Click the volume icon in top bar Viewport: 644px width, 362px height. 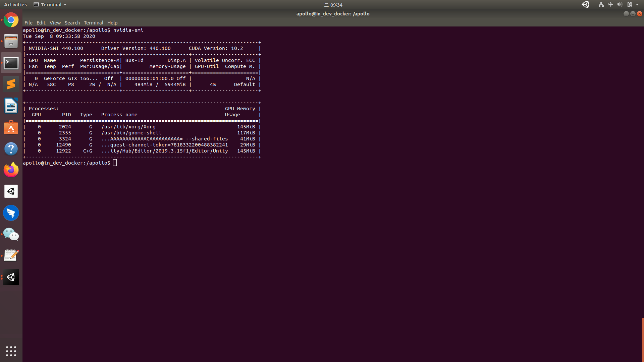tap(620, 5)
